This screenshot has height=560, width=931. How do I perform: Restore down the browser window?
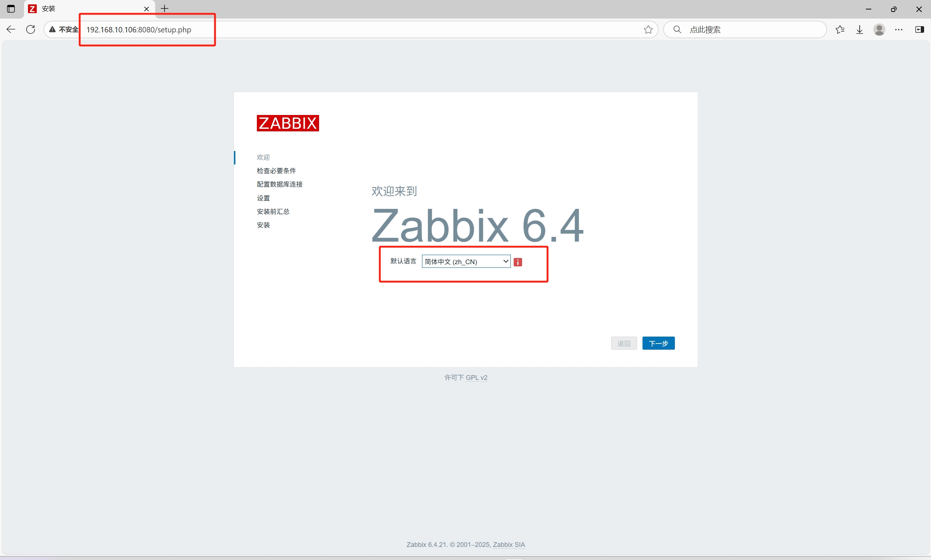coord(894,9)
